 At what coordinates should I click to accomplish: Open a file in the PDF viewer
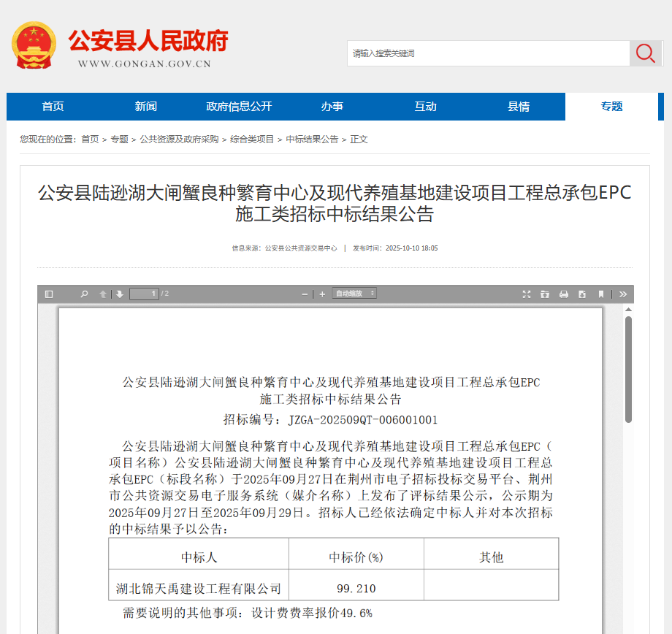coord(545,294)
